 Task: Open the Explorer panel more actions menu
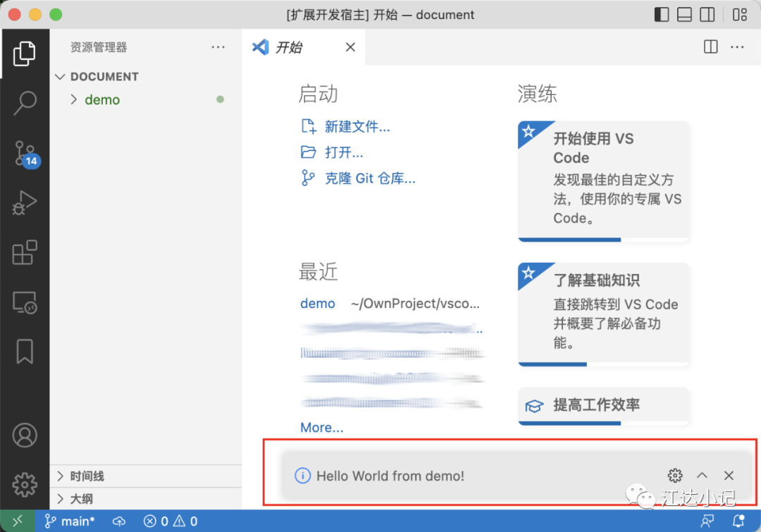pyautogui.click(x=218, y=47)
